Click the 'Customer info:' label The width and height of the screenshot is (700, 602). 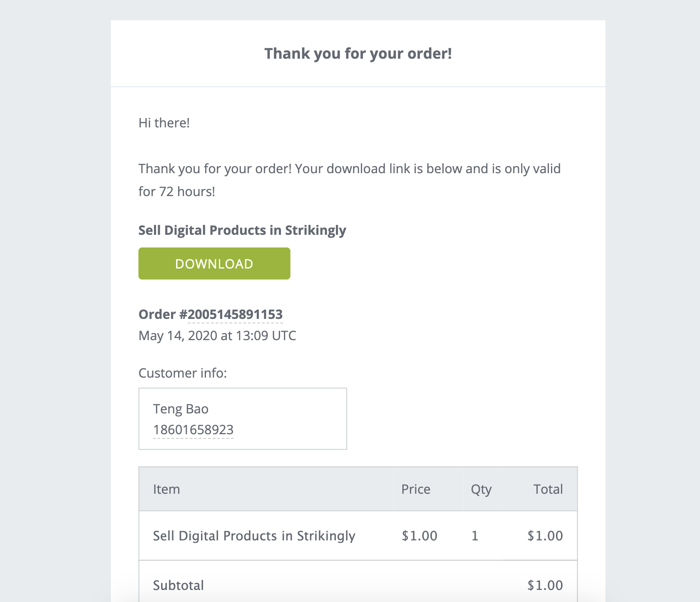click(x=183, y=373)
